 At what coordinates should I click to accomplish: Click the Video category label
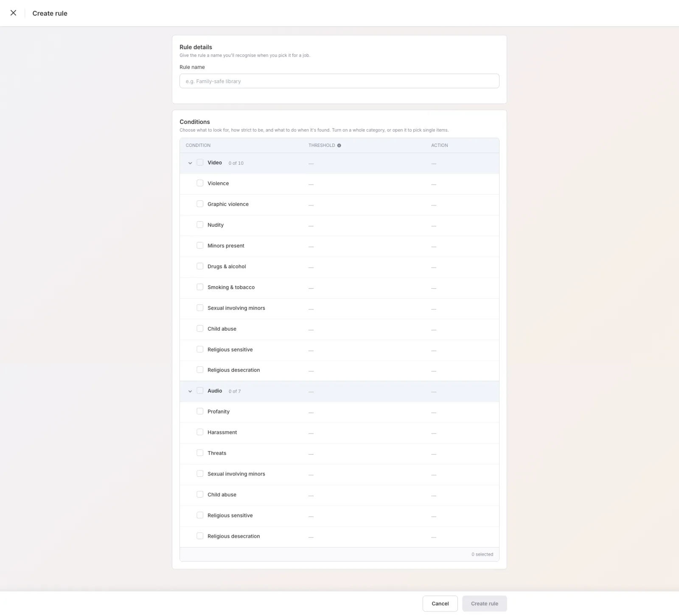point(215,163)
